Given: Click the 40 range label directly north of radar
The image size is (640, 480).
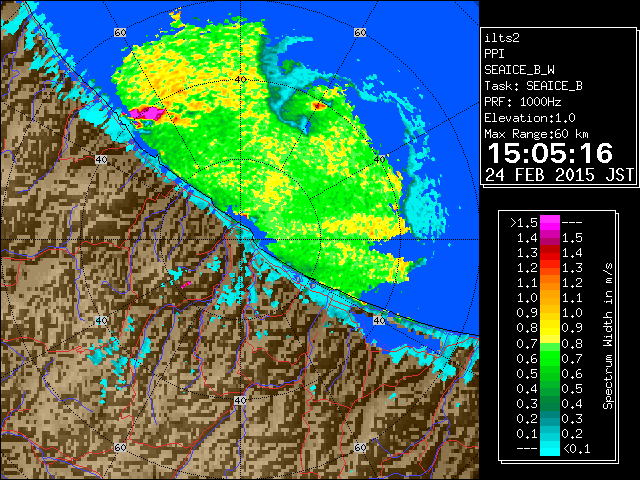Looking at the screenshot, I should click(241, 80).
